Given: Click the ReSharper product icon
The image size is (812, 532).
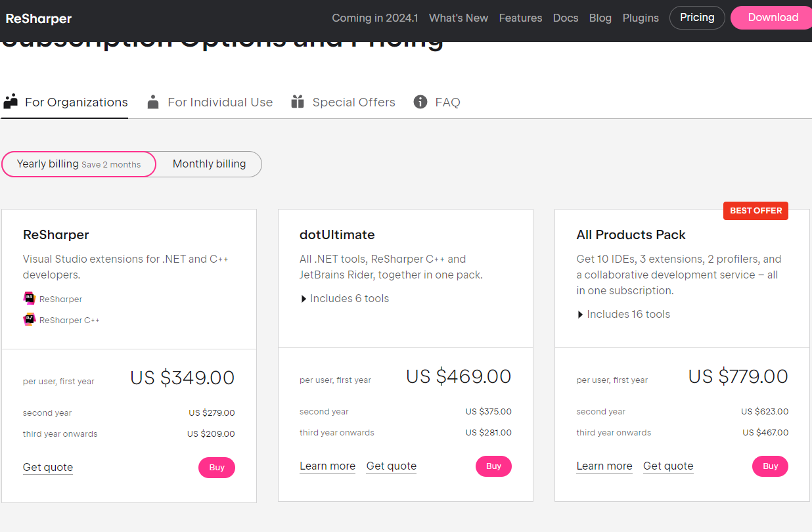Looking at the screenshot, I should (30, 299).
